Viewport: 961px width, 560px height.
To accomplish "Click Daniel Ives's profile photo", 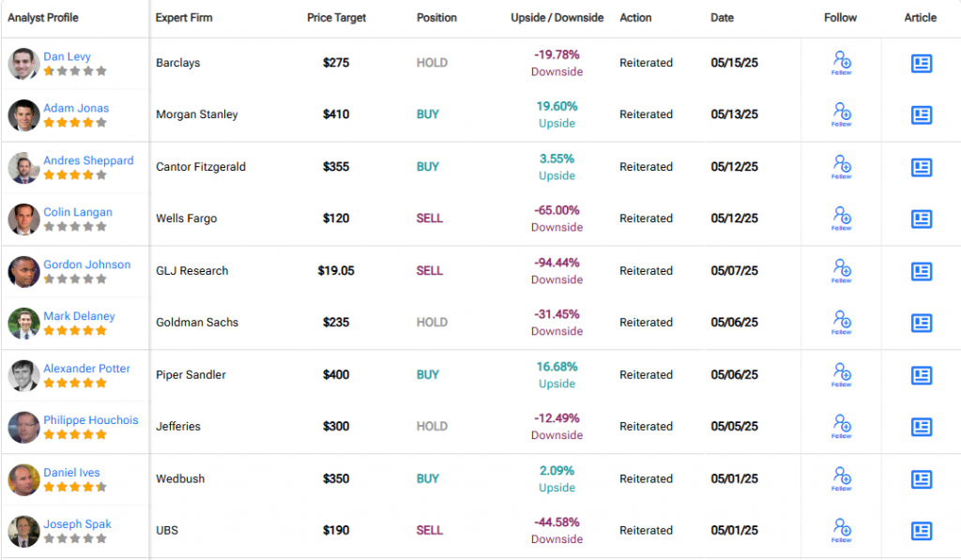I will [23, 479].
